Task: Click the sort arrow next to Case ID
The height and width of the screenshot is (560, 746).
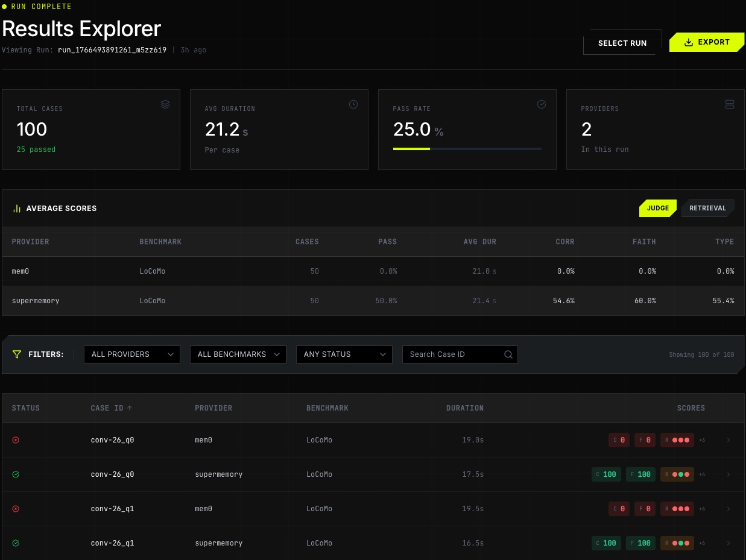Action: coord(130,408)
